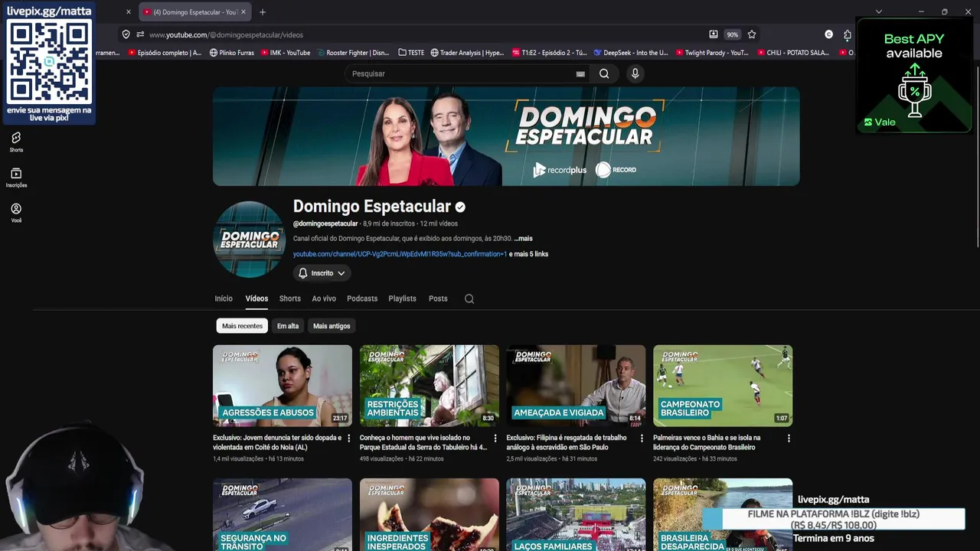Viewport: 980px width, 551px height.
Task: Open Inscrições in the sidebar
Action: 16,178
